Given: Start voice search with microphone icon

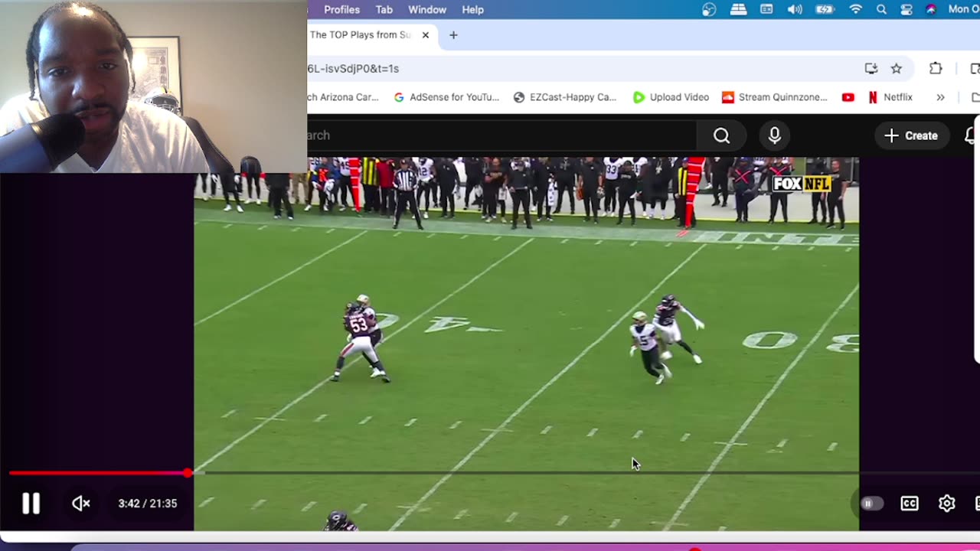Looking at the screenshot, I should 775,135.
